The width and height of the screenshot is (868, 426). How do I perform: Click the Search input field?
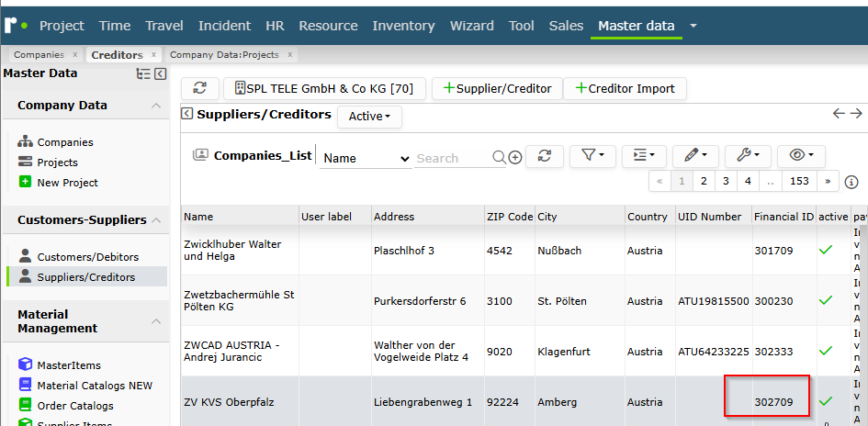click(453, 158)
